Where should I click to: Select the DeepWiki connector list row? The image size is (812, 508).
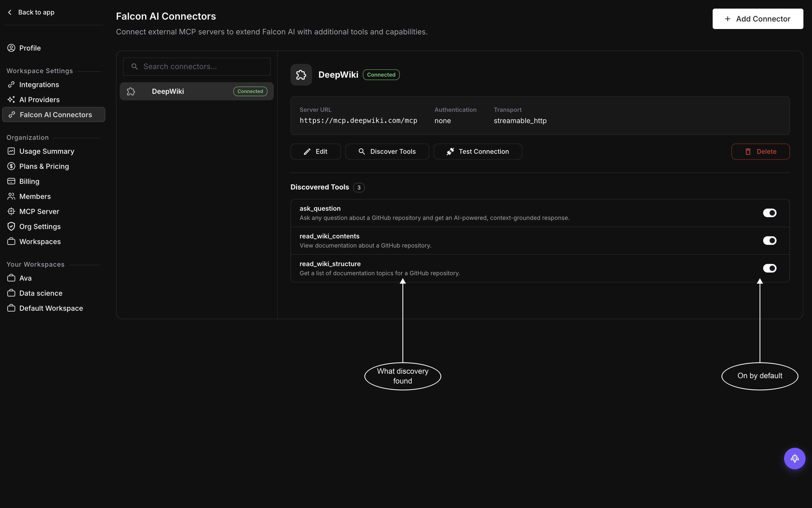click(197, 91)
